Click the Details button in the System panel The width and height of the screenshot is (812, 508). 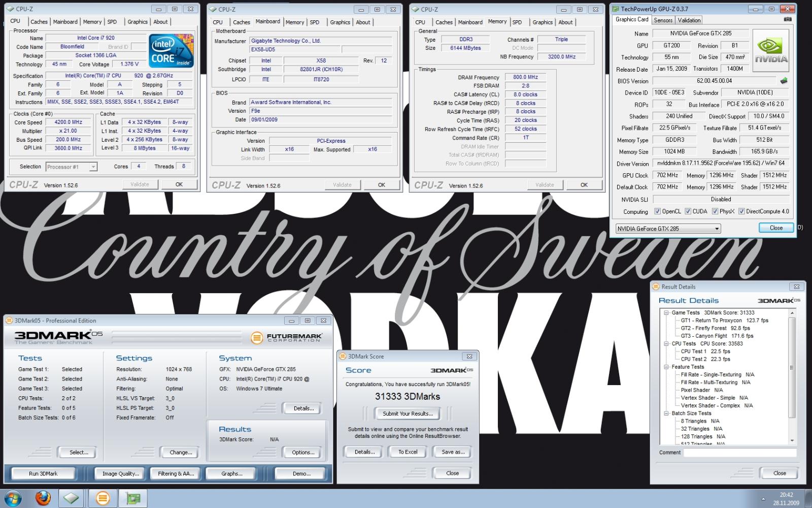[x=303, y=408]
